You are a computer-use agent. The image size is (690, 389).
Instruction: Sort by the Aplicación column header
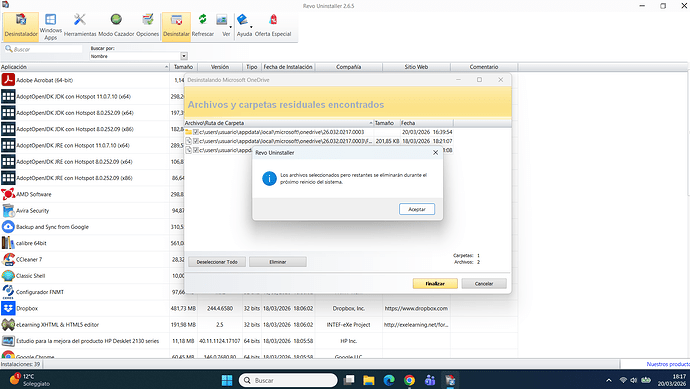coord(84,67)
